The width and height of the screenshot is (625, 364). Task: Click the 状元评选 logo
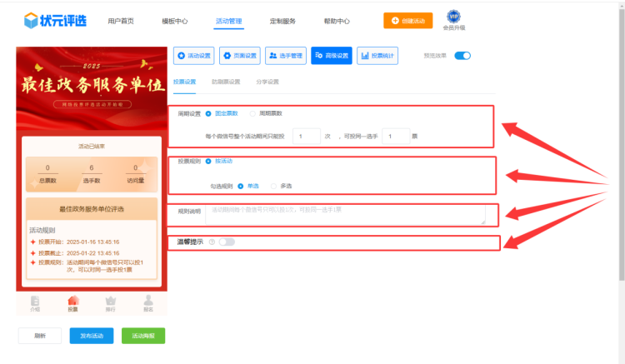(54, 20)
